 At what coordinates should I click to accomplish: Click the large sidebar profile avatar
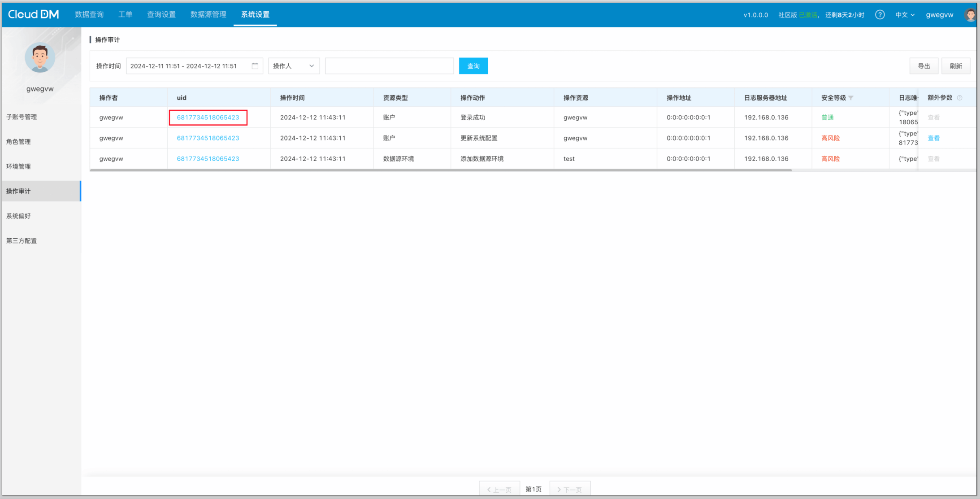40,58
